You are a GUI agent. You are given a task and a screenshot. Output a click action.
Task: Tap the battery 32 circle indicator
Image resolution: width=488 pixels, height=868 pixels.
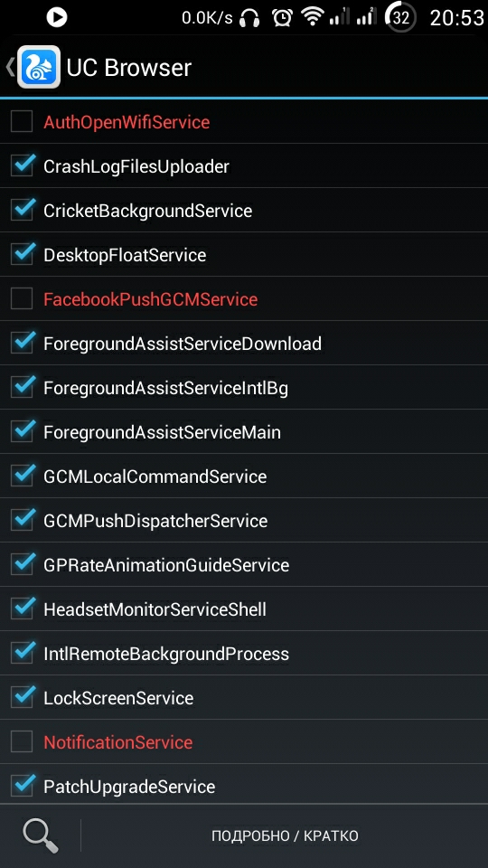tap(400, 18)
